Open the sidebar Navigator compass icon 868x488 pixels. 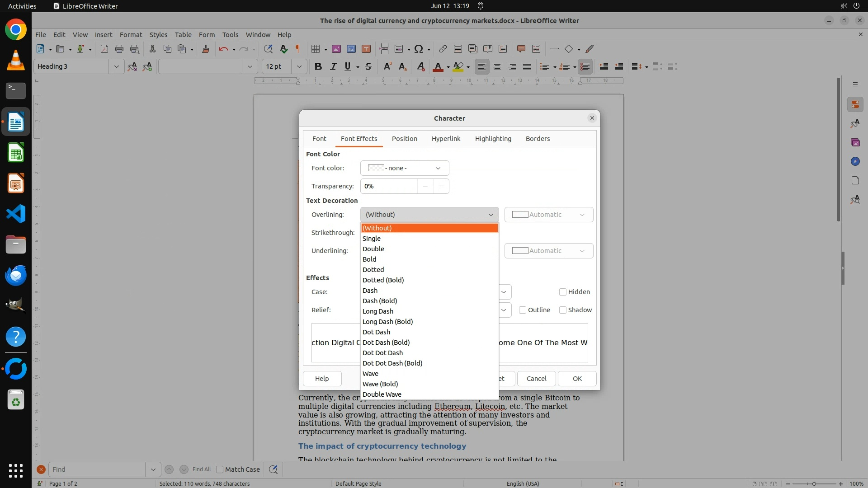855,161
